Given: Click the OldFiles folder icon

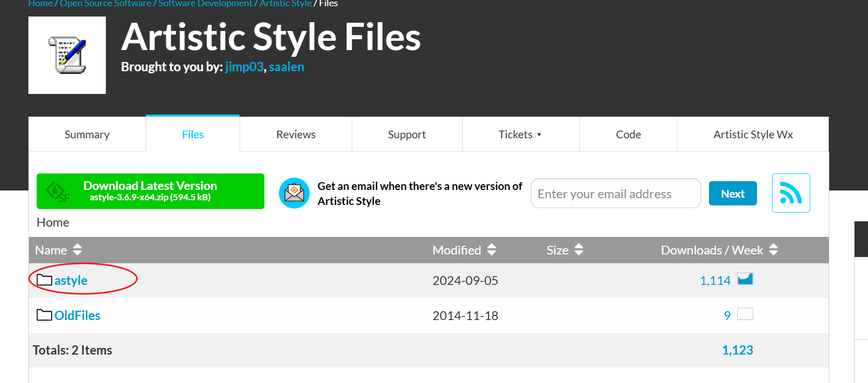Looking at the screenshot, I should tap(44, 315).
